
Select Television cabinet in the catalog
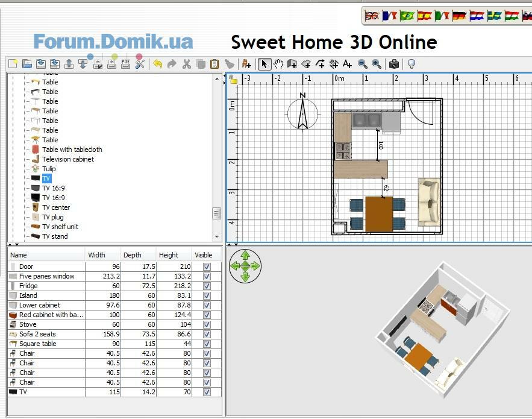[68, 159]
